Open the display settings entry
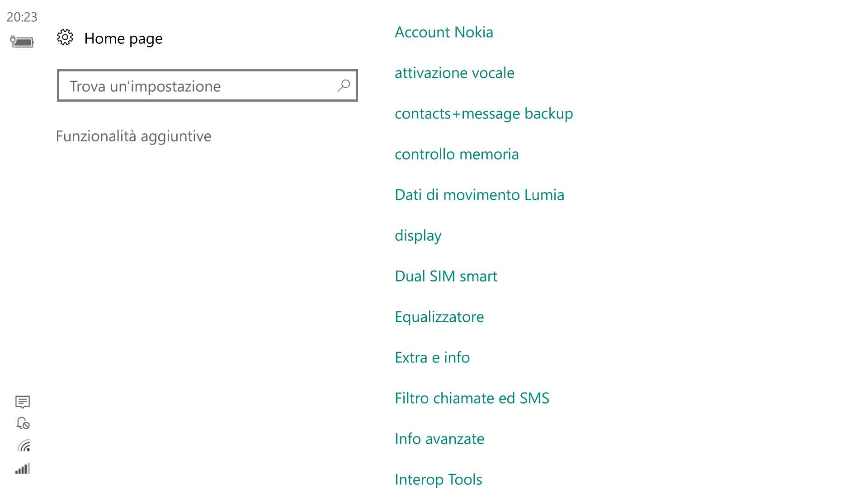The height and width of the screenshot is (488, 868). 418,236
